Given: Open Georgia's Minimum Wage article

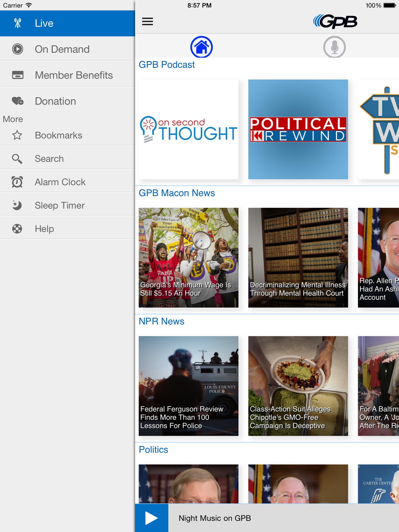Looking at the screenshot, I should tap(189, 258).
